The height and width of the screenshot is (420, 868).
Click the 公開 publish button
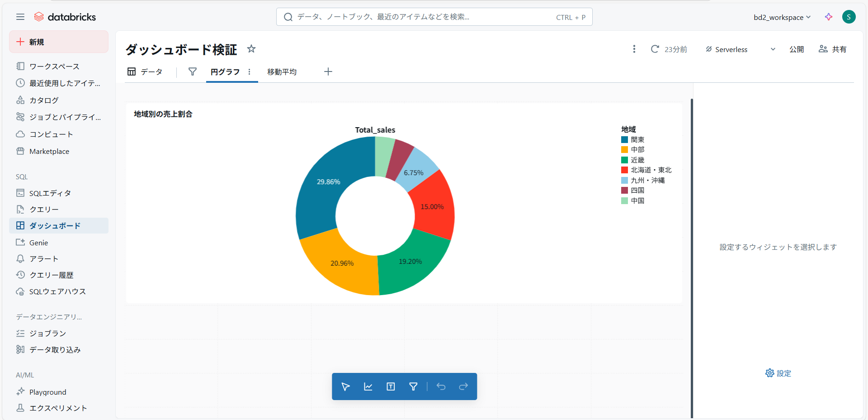[x=796, y=49]
